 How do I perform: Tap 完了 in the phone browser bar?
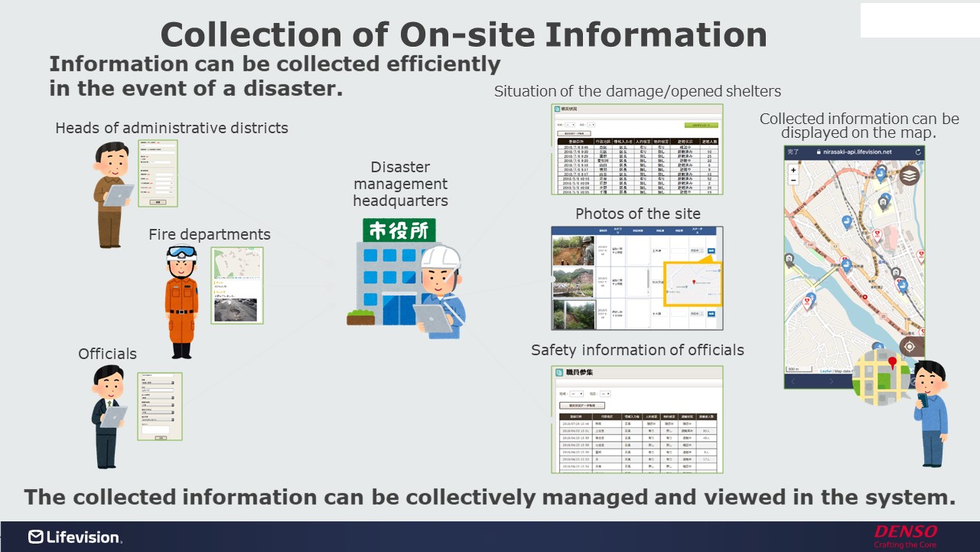[794, 152]
